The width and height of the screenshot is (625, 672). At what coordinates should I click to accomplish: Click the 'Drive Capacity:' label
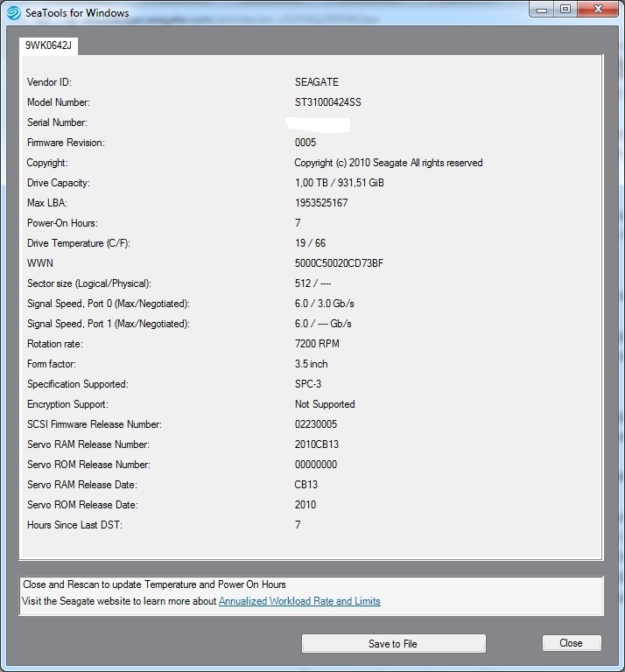(59, 183)
